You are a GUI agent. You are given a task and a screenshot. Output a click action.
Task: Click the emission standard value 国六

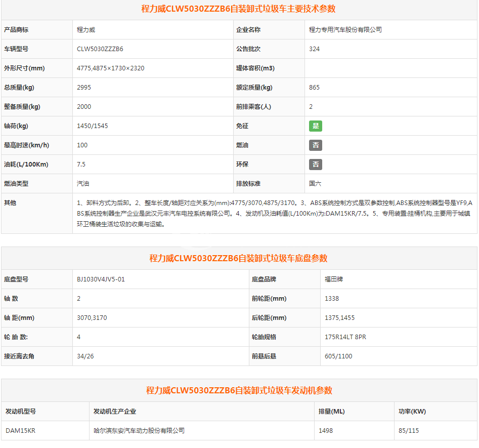(315, 184)
